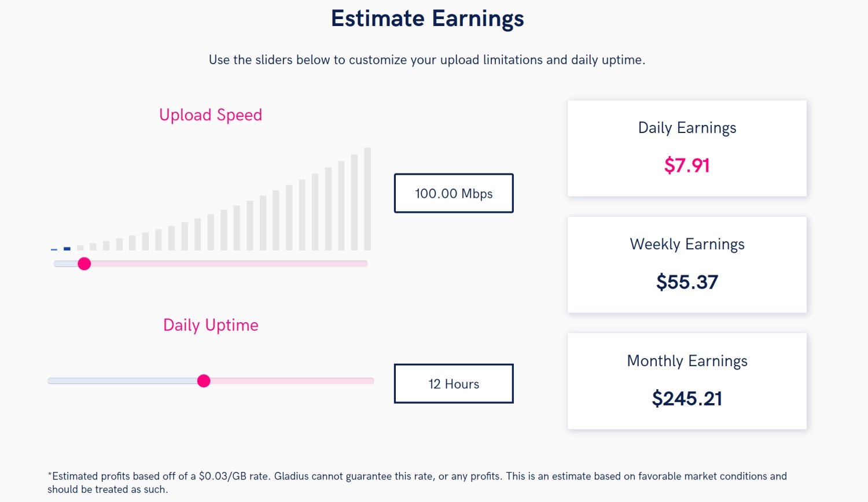The width and height of the screenshot is (868, 502).
Task: Click the pink track of the Upload Speed slider
Action: click(231, 264)
